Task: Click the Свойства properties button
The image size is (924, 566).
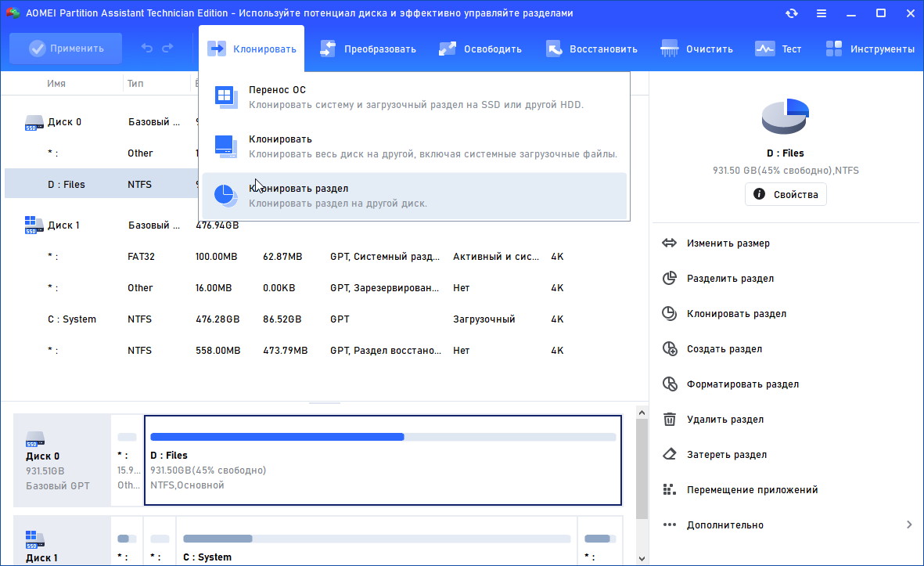Action: tap(786, 194)
